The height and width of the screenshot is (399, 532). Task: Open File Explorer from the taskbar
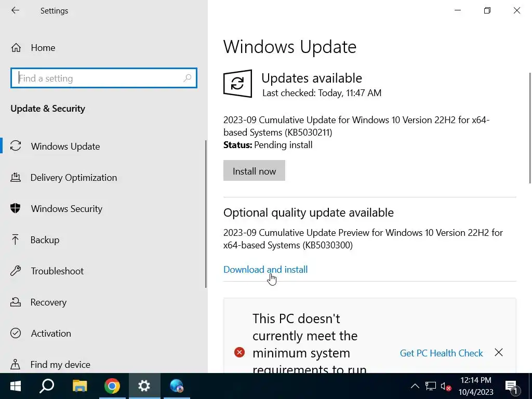(x=80, y=386)
